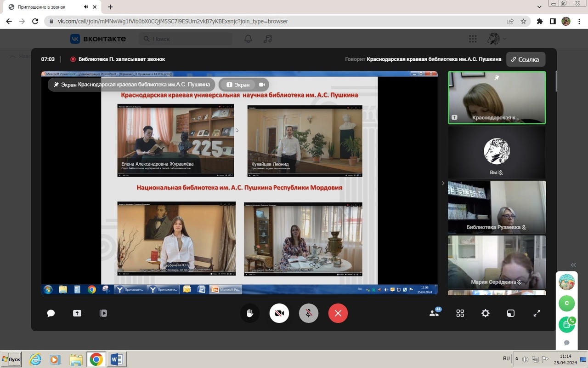The image size is (588, 368).
Task: Open Chrome tab search chevron
Action: click(x=539, y=7)
